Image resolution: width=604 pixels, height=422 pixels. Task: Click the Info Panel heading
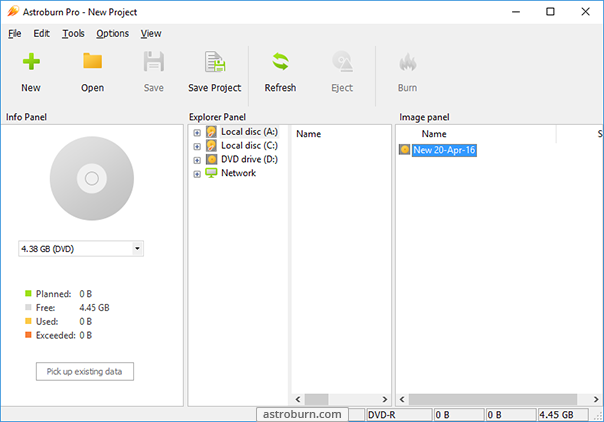[x=26, y=117]
